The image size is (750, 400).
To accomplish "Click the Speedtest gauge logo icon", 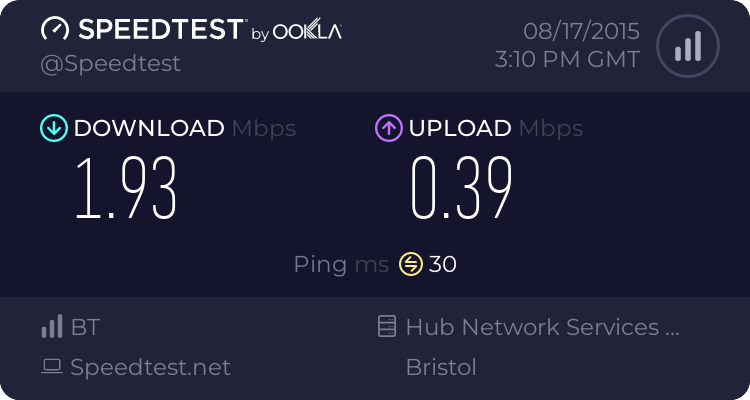I will pyautogui.click(x=55, y=30).
